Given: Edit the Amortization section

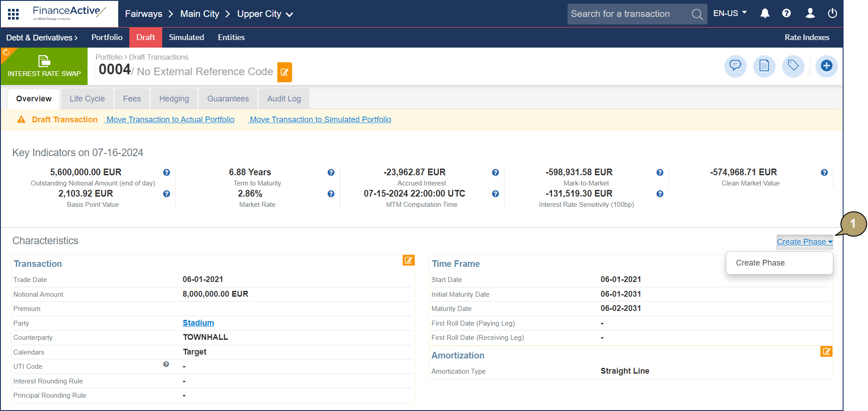Looking at the screenshot, I should pos(826,352).
